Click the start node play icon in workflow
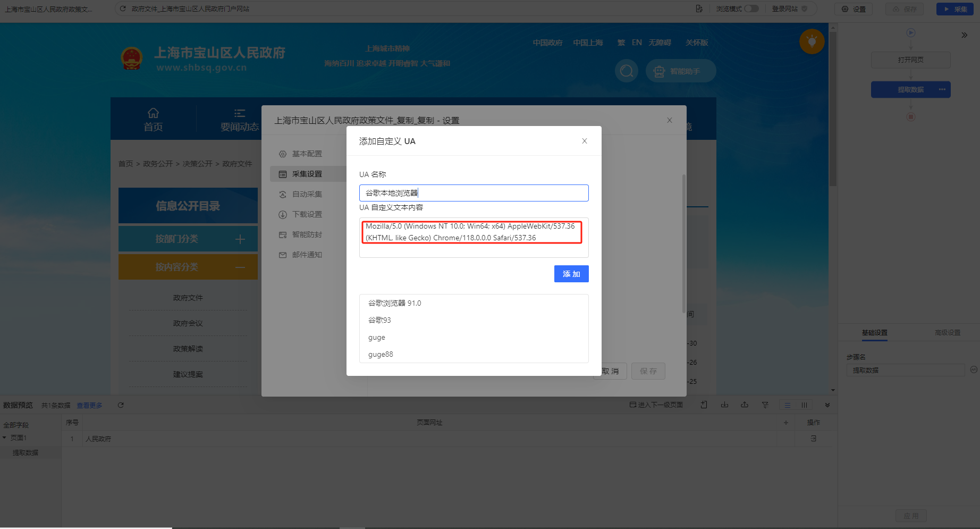The height and width of the screenshot is (529, 980). (911, 32)
